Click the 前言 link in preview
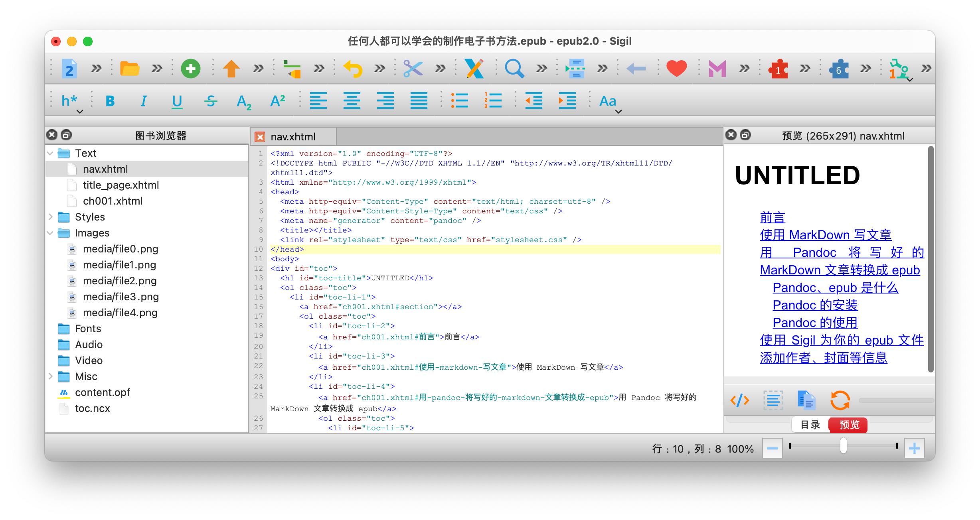 772,218
